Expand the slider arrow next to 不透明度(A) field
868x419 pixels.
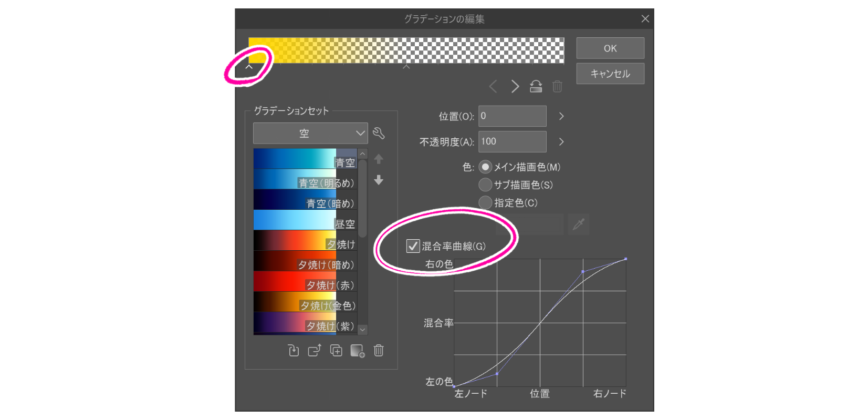coord(561,142)
